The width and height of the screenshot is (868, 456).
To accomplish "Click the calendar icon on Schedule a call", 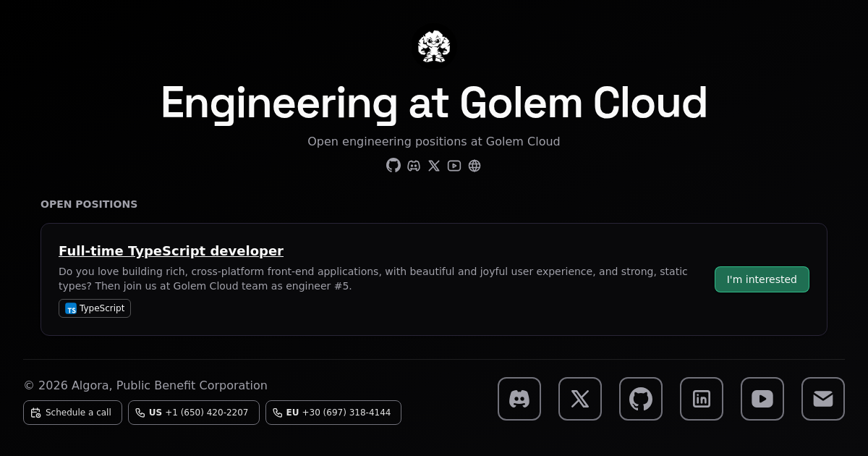I will 35,413.
